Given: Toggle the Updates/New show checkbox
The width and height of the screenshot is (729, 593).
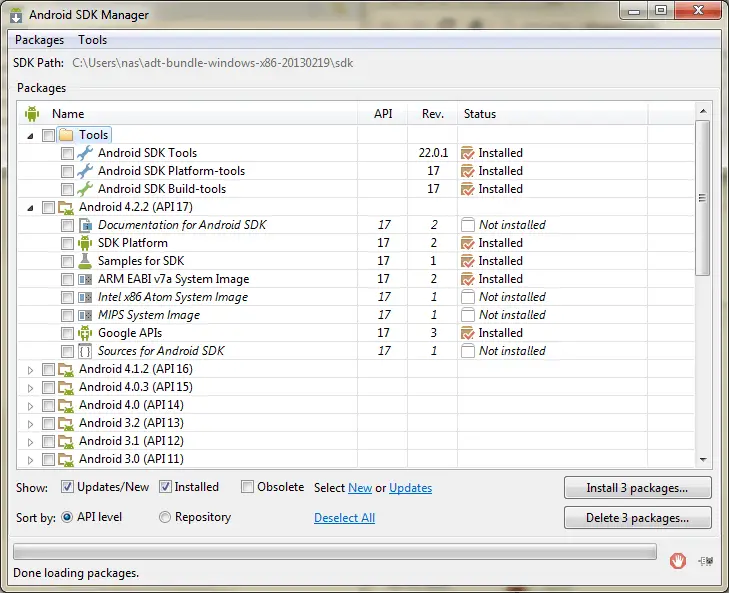Looking at the screenshot, I should 68,487.
